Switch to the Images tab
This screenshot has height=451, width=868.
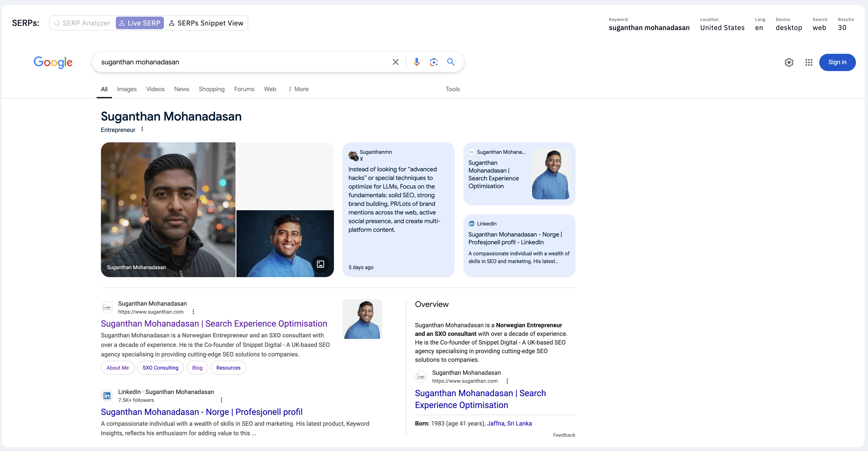127,89
